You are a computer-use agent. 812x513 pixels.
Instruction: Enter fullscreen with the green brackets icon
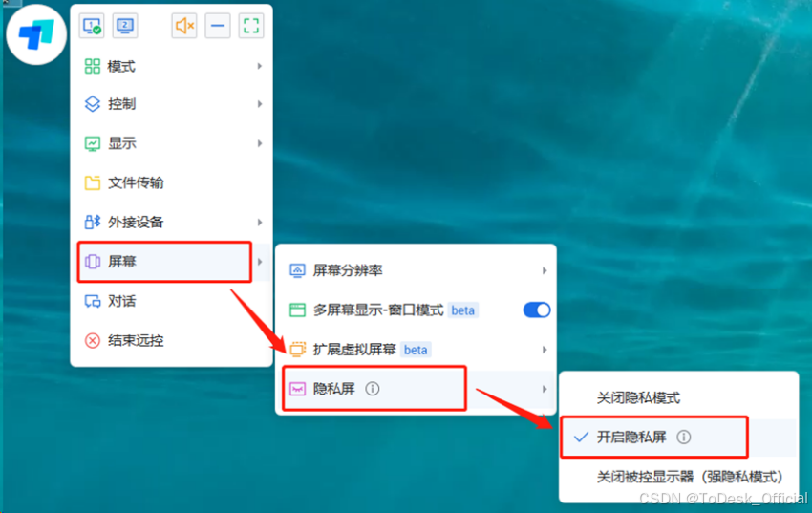pyautogui.click(x=251, y=26)
